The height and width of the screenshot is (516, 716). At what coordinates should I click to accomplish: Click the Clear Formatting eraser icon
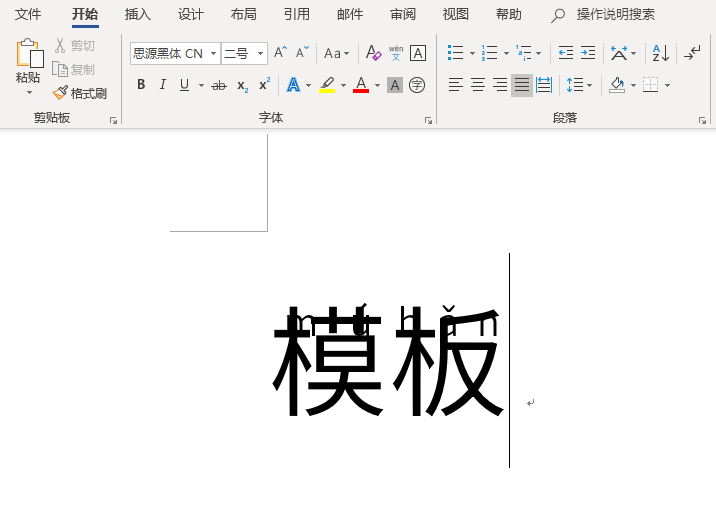pos(374,53)
